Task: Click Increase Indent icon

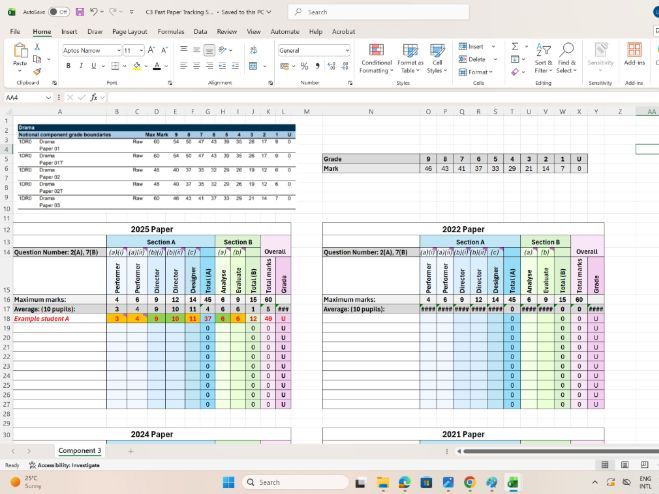Action: pos(235,66)
